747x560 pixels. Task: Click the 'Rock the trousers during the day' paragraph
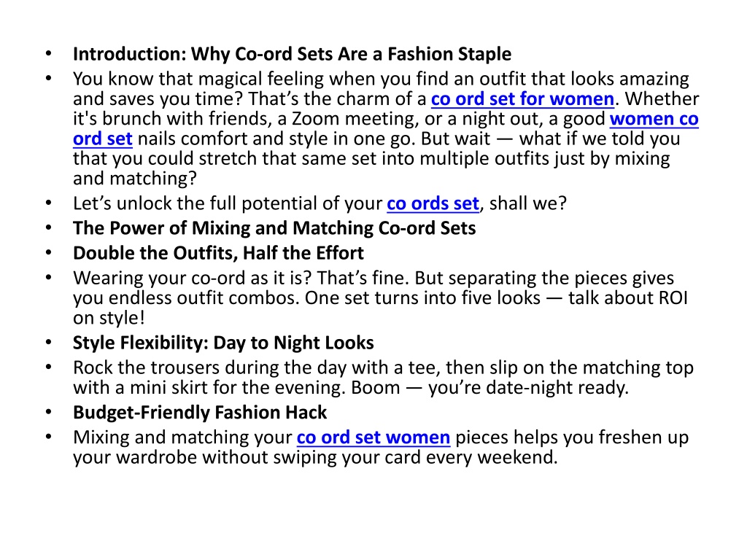383,378
